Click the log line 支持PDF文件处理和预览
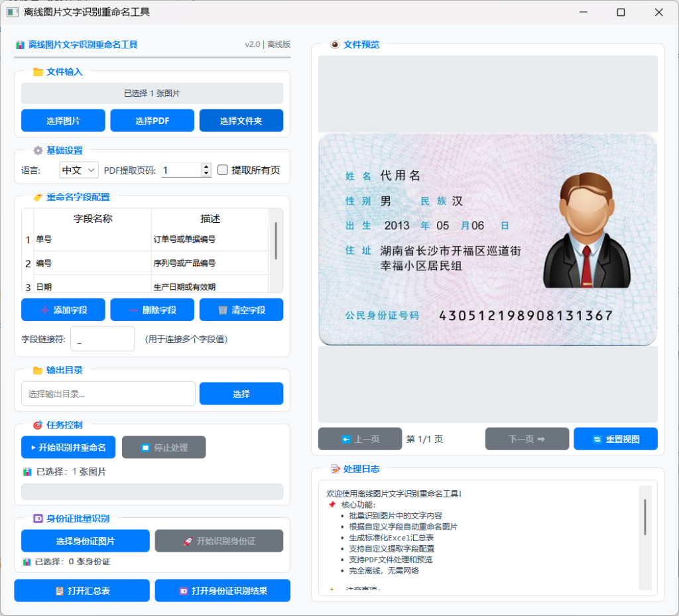The height and width of the screenshot is (616, 679). pyautogui.click(x=391, y=559)
